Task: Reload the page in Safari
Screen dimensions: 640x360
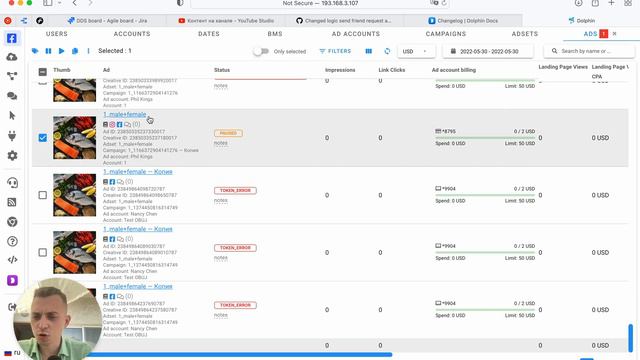Action: (x=444, y=3)
